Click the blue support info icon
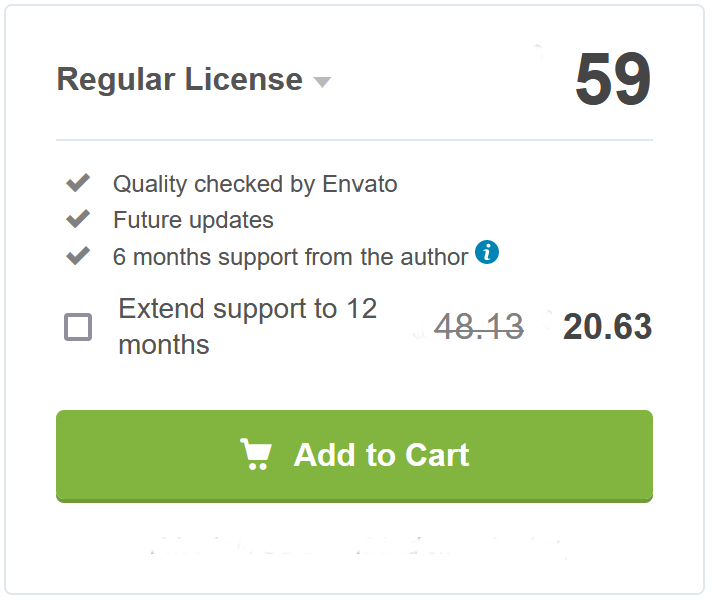 click(x=487, y=252)
